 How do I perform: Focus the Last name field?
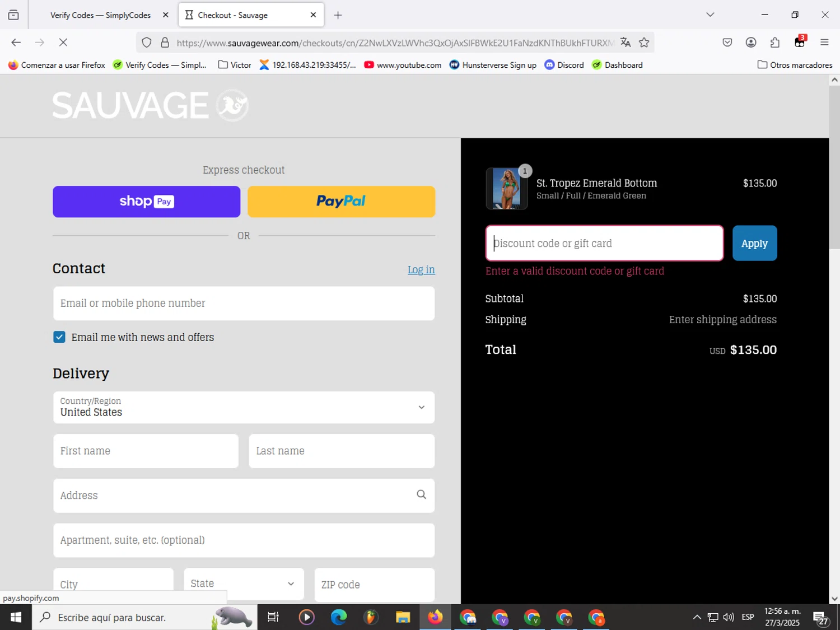click(342, 451)
